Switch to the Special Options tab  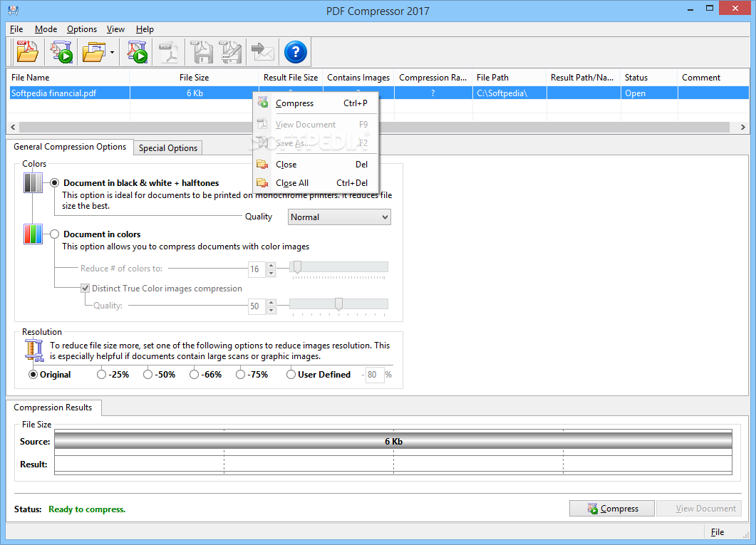coord(167,148)
